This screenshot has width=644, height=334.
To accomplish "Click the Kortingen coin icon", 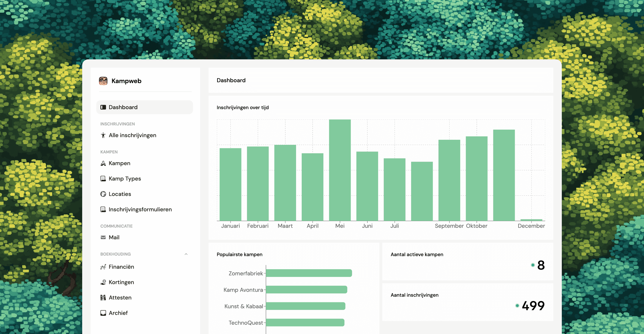I will point(103,282).
